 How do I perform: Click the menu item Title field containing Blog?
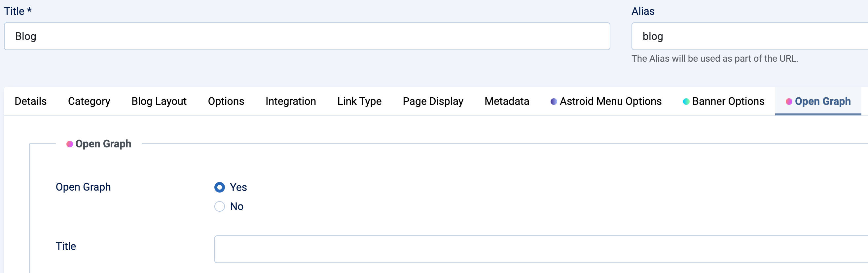[307, 36]
